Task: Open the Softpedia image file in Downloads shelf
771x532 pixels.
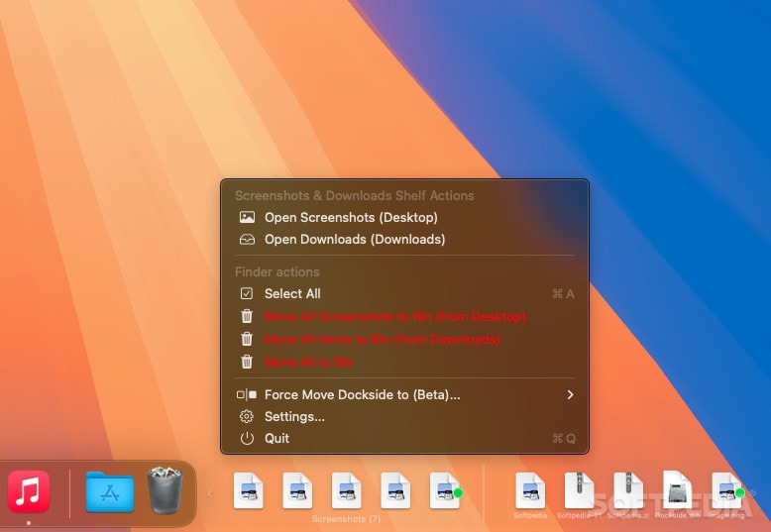Action: click(x=530, y=490)
